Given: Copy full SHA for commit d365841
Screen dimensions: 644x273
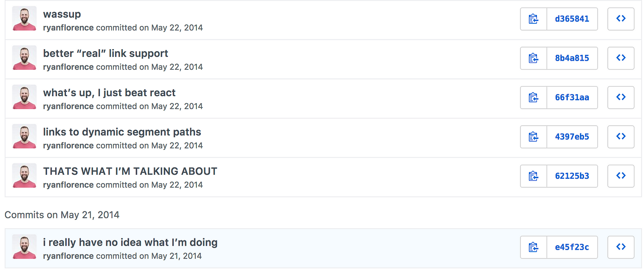Looking at the screenshot, I should [x=534, y=19].
